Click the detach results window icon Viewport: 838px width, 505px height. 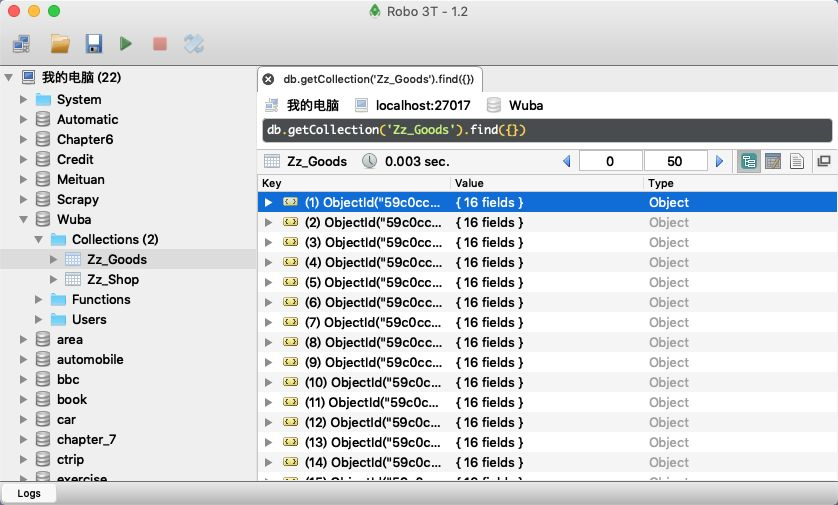point(824,161)
